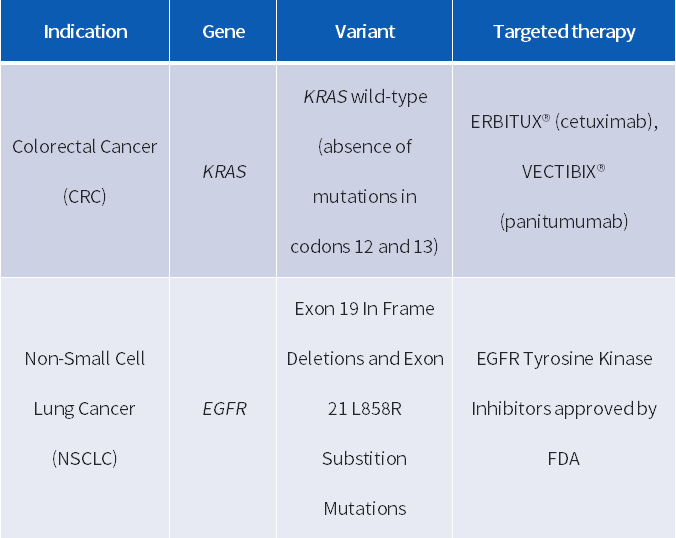This screenshot has height=538, width=676.
Task: Click the Indication column header
Action: pyautogui.click(x=85, y=31)
